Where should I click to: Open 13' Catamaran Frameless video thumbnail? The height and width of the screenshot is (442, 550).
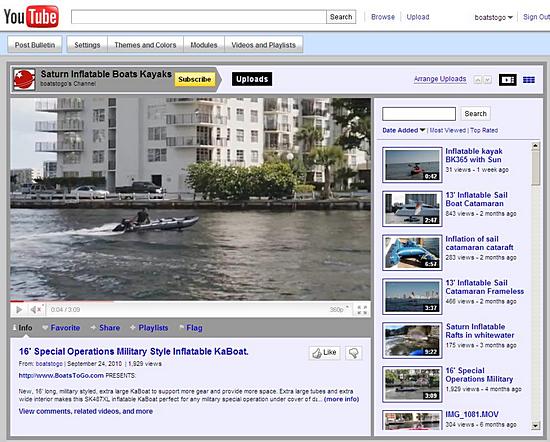[412, 296]
